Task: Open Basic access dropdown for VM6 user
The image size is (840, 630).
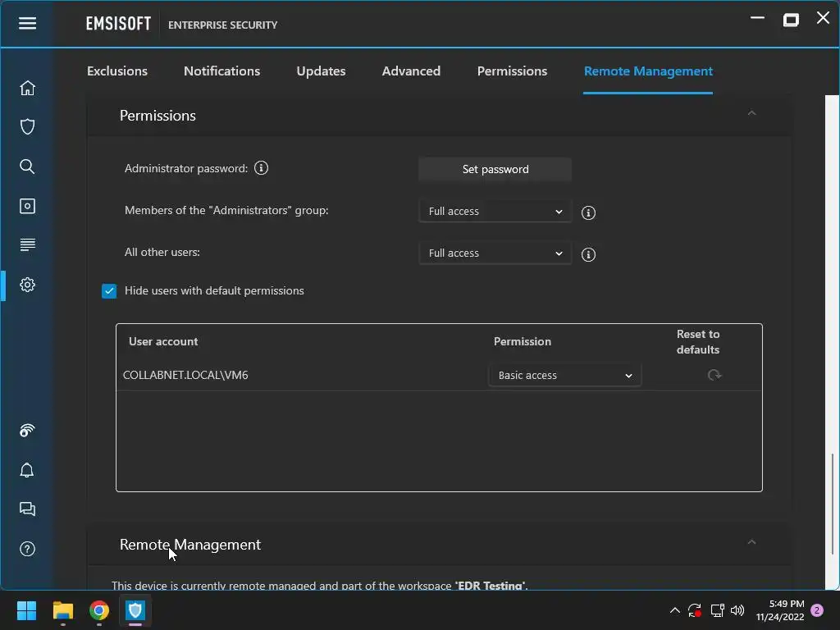Action: coord(564,375)
